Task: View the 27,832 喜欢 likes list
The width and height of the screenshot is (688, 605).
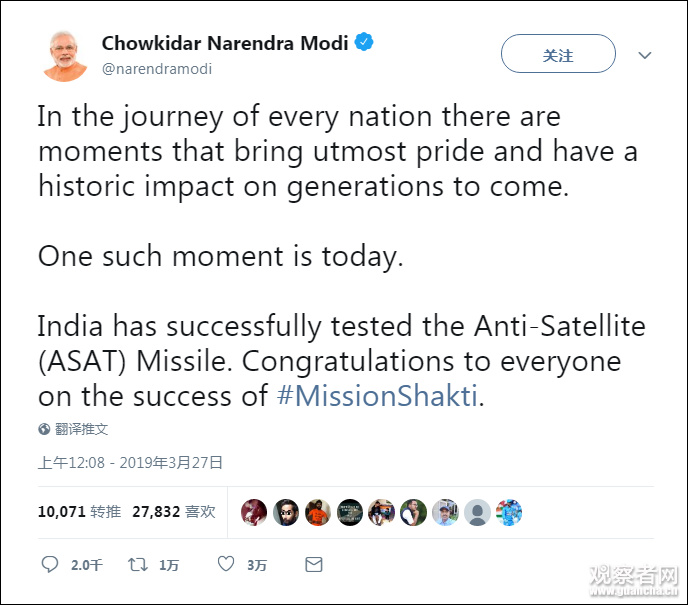Action: pos(173,512)
